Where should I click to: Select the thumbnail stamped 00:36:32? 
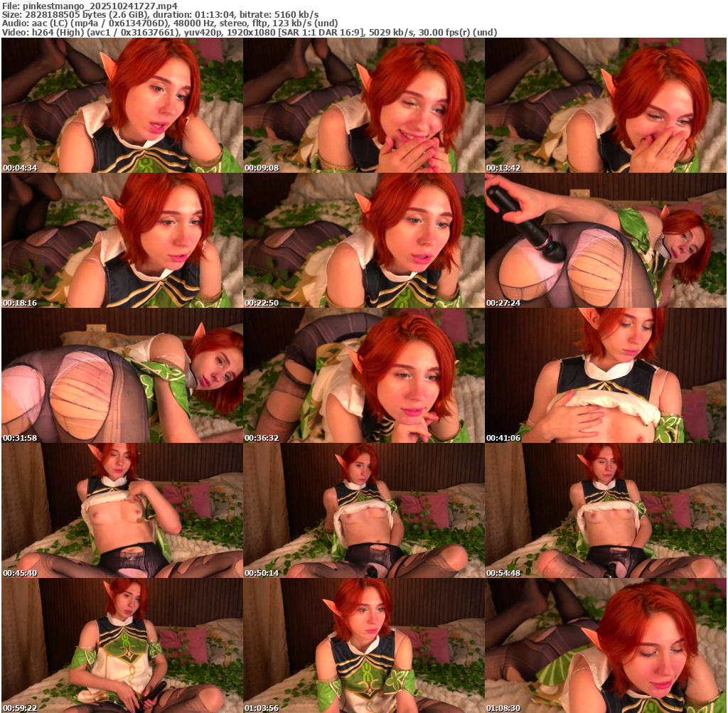(x=363, y=375)
